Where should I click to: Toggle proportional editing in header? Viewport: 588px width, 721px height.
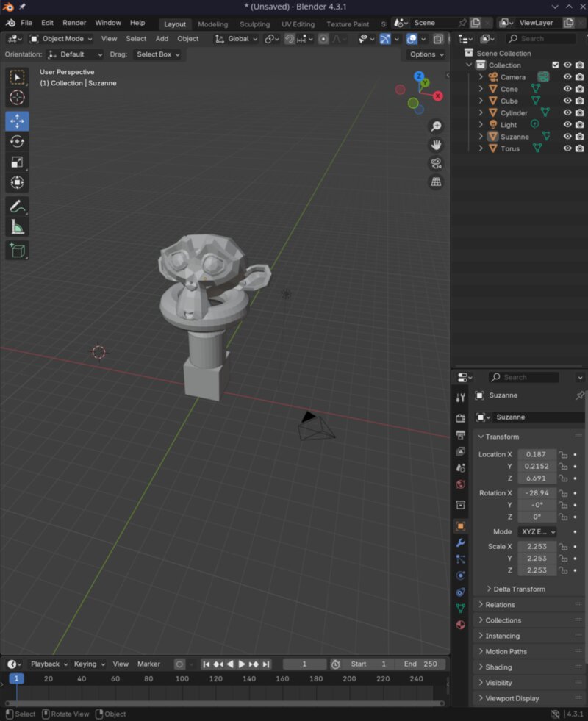click(x=323, y=39)
